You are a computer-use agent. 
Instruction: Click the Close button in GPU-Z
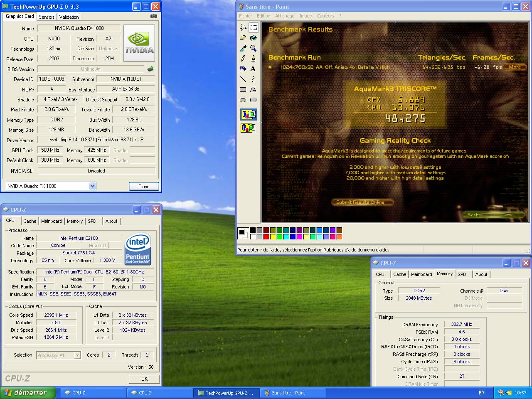pyautogui.click(x=144, y=186)
